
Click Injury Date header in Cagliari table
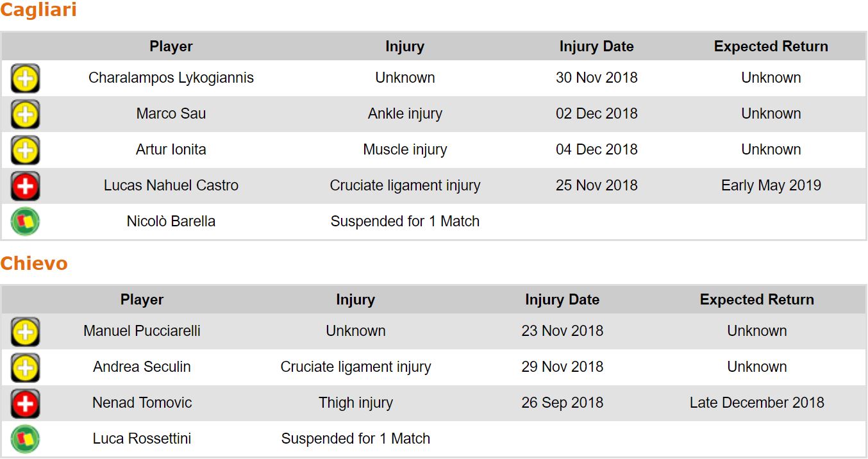click(x=596, y=46)
